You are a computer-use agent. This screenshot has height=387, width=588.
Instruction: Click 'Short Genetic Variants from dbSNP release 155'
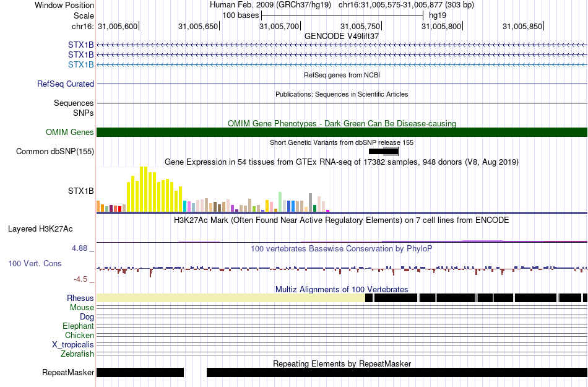tap(342, 142)
